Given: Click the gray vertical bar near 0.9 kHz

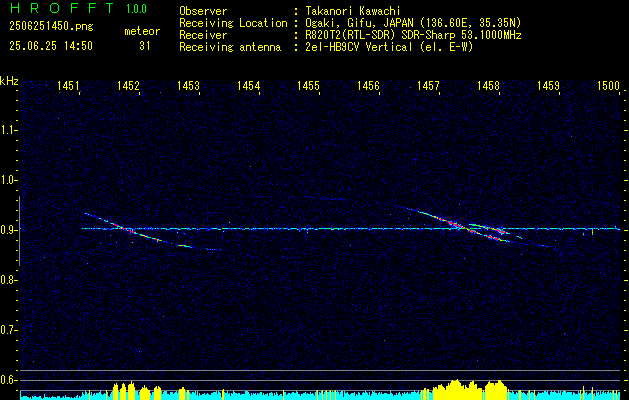Looking at the screenshot, I should point(19,231).
